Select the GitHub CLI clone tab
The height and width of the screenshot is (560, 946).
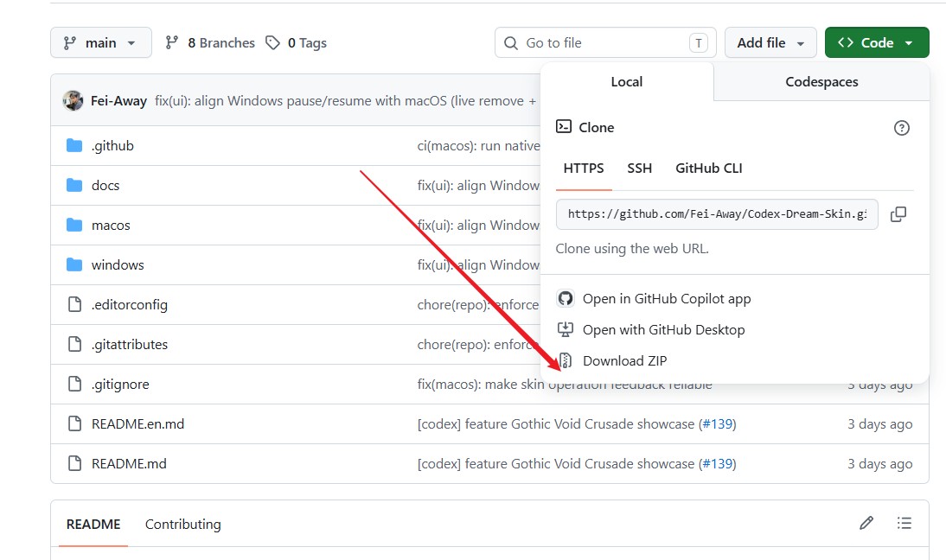tap(708, 169)
